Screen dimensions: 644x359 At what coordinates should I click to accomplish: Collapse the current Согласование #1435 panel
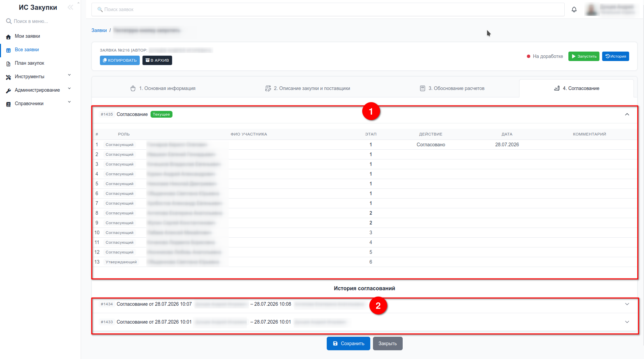(627, 114)
